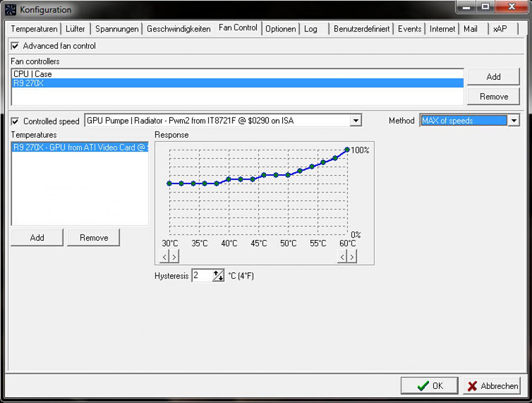Shift graph start temperature higher with right arrow under 30°C
The width and height of the screenshot is (532, 403).
174,257
